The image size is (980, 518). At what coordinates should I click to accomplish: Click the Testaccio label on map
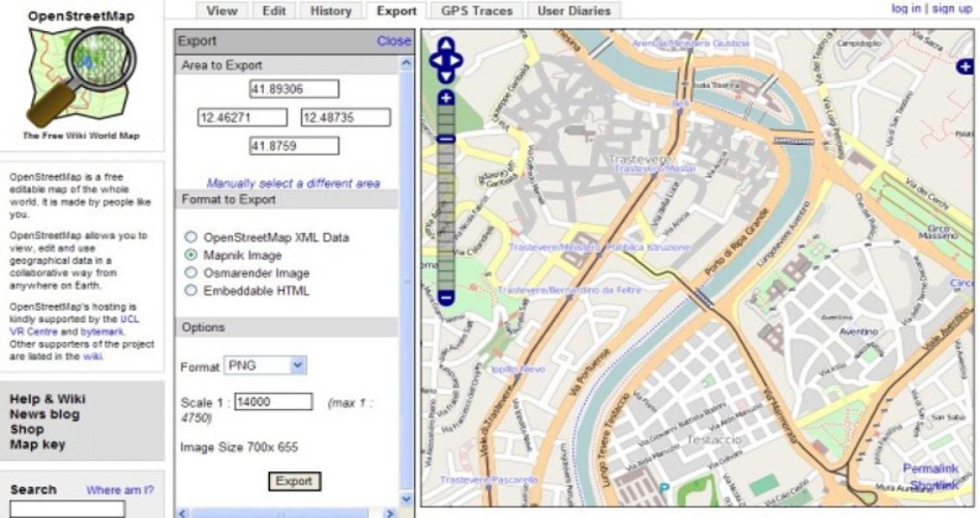click(714, 439)
